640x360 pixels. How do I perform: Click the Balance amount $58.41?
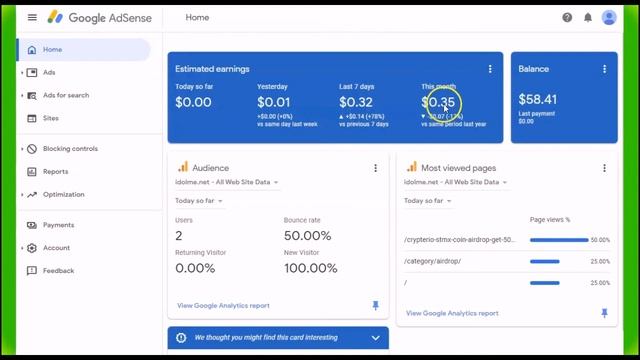[538, 99]
